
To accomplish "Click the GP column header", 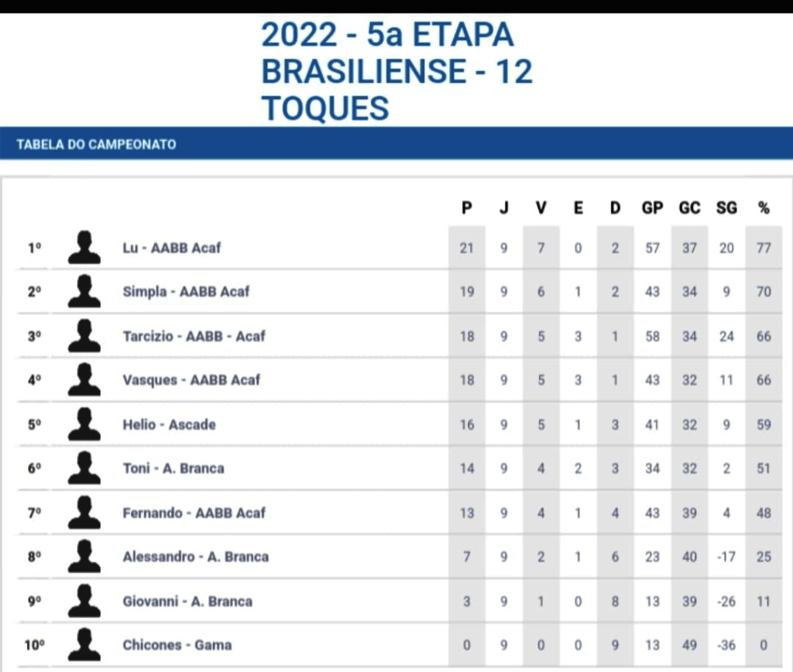I will click(x=652, y=207).
